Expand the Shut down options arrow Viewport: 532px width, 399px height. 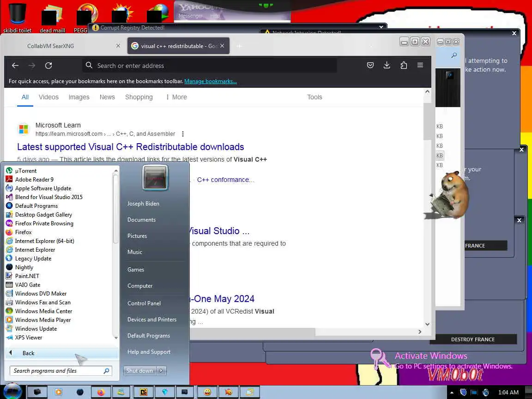(162, 371)
